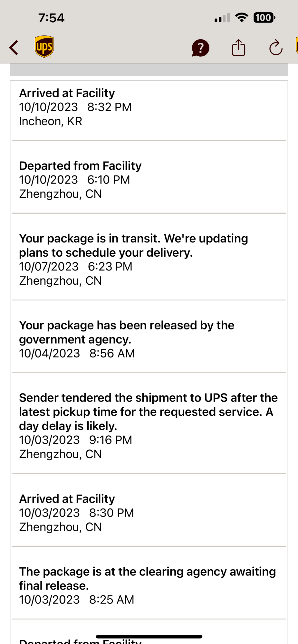Tap Arrived at Facility 10/03/2023 Zhengzhou entry
The width and height of the screenshot is (298, 644).
149,513
